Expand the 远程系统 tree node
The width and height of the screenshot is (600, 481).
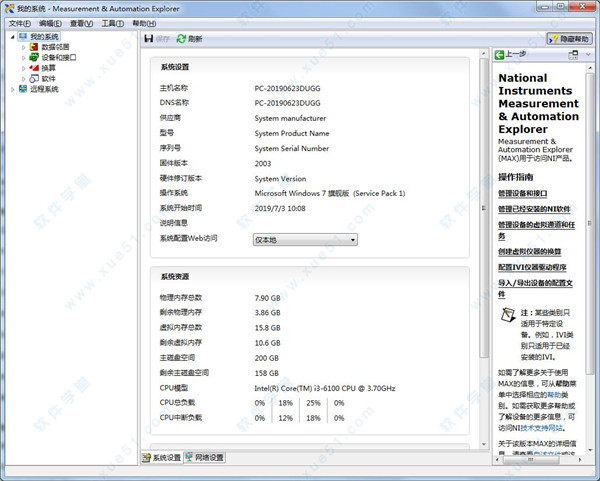click(x=13, y=89)
